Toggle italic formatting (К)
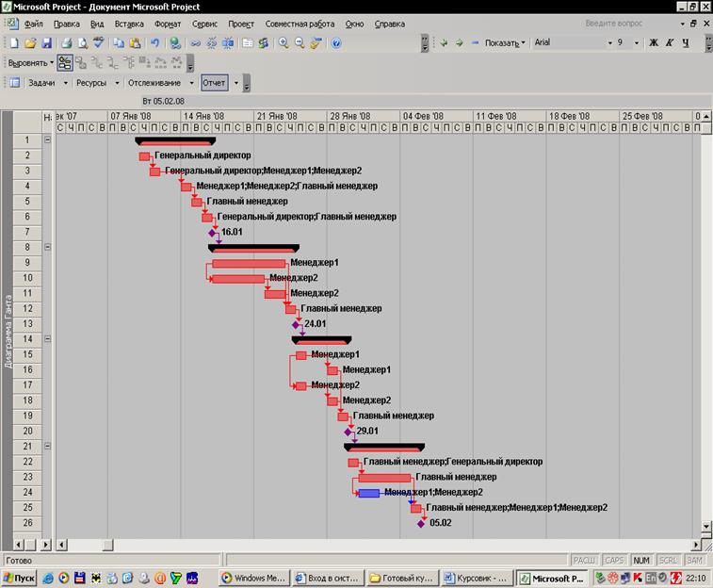Image resolution: width=713 pixels, height=588 pixels. click(x=670, y=43)
